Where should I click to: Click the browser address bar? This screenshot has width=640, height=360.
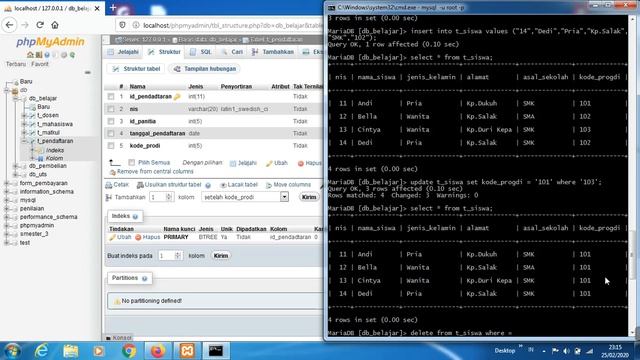point(232,25)
